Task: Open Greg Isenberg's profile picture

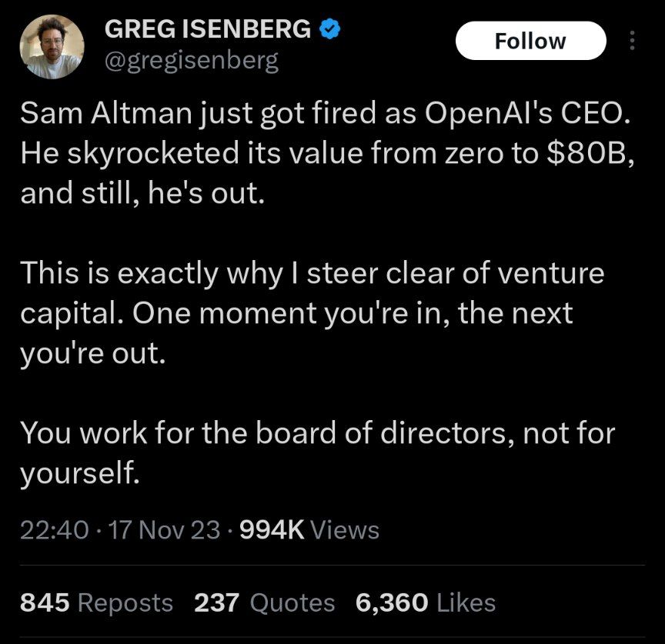Action: pos(52,47)
